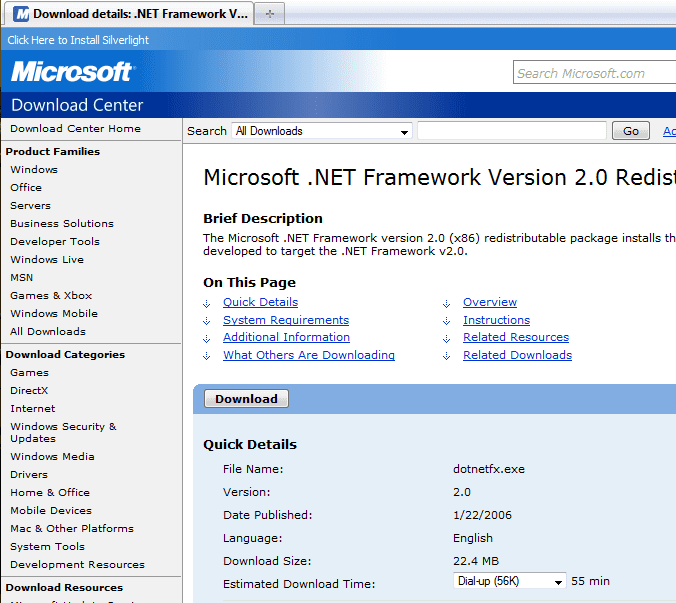Jump to Quick Details section
The height and width of the screenshot is (603, 676).
[x=260, y=302]
